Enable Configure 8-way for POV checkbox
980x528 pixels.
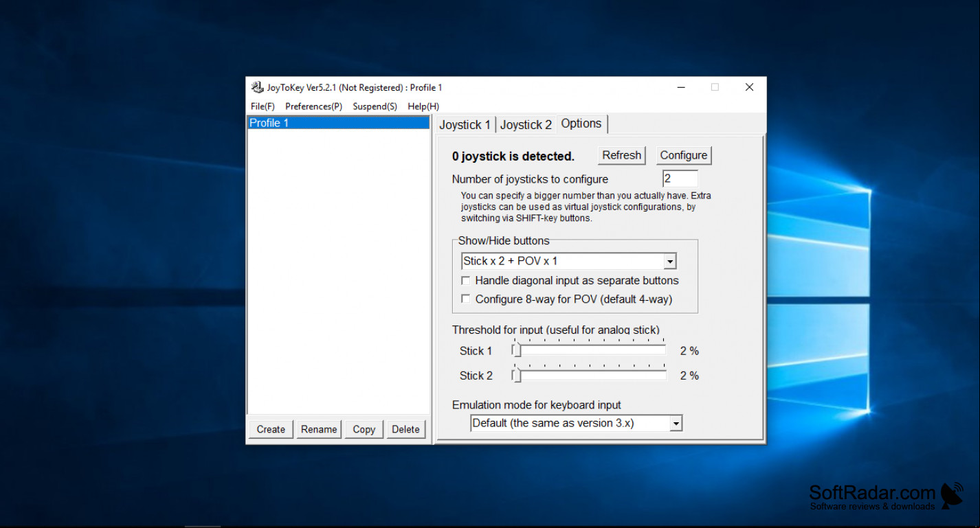coord(466,299)
